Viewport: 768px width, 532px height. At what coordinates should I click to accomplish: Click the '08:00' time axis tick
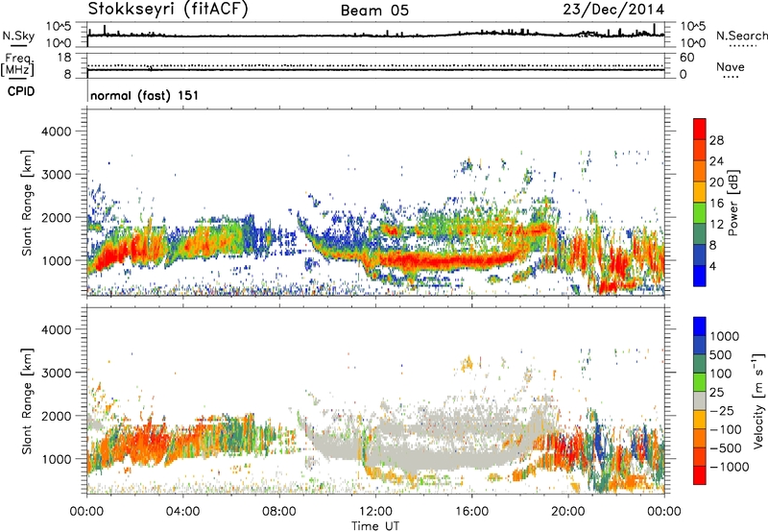tap(279, 512)
